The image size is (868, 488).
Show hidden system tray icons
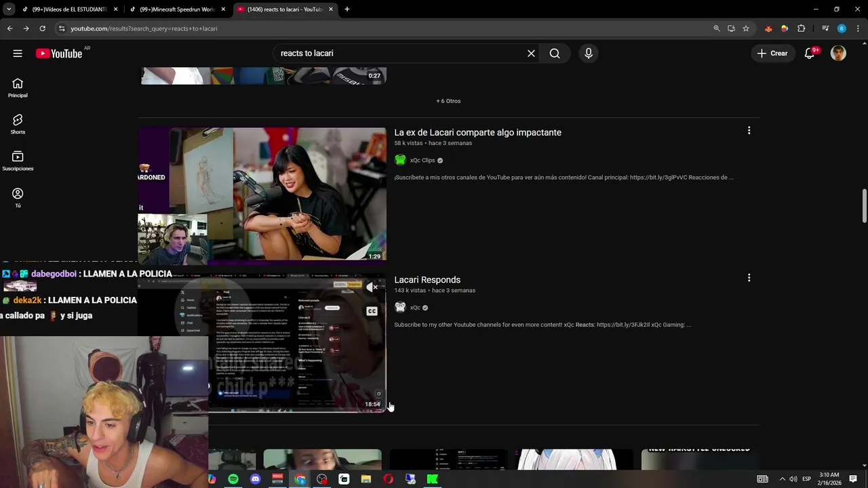point(781,479)
